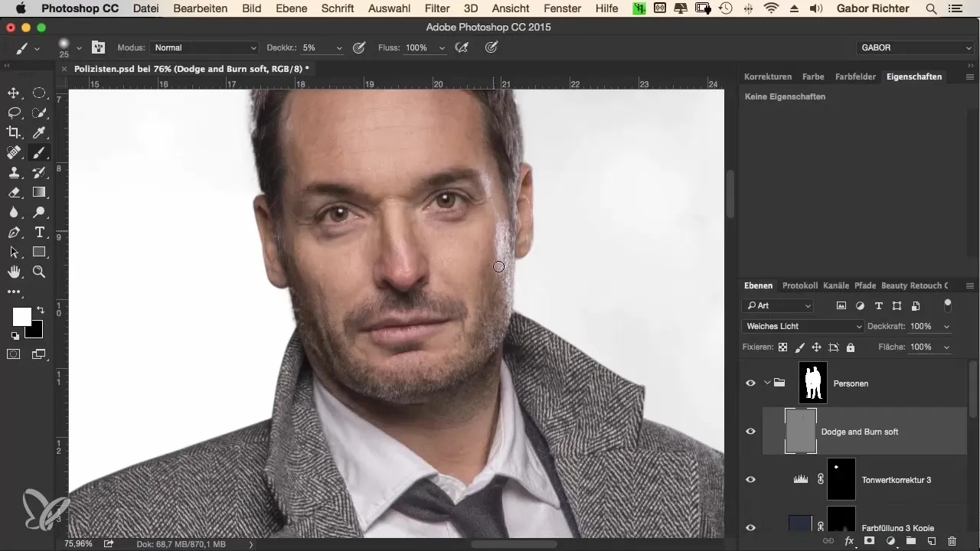This screenshot has height=551, width=980.
Task: Toggle Quick Mask mode
Action: (14, 354)
